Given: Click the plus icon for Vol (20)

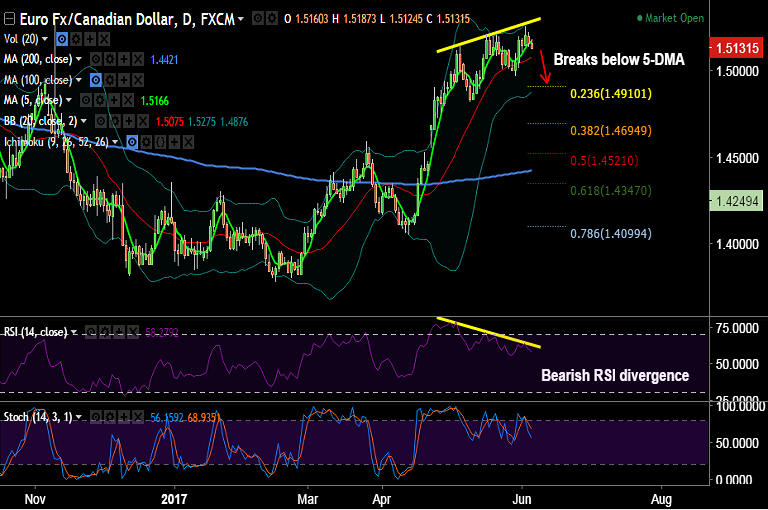Looking at the screenshot, I should click(90, 39).
